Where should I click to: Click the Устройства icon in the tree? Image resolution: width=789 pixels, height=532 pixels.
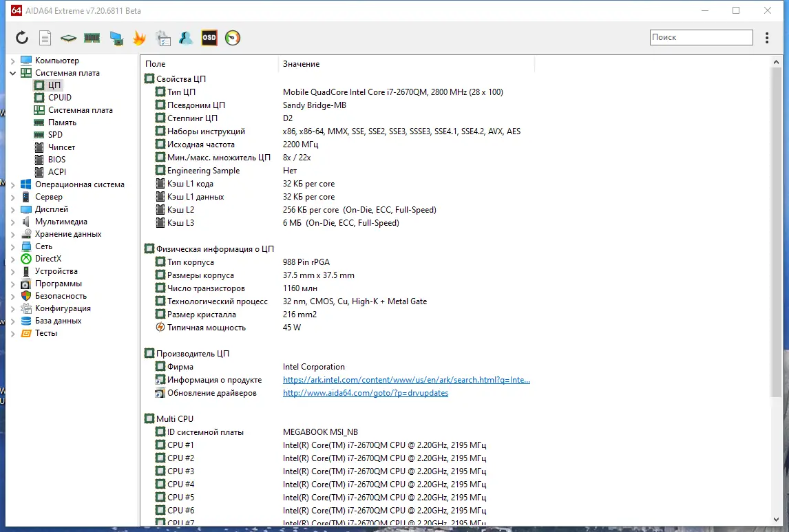[x=26, y=271]
